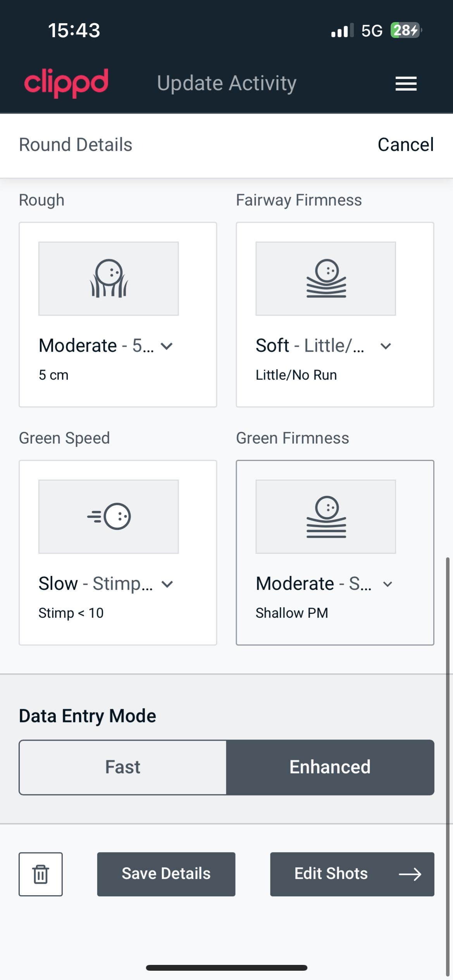Image resolution: width=453 pixels, height=980 pixels.
Task: Tap the battery indicator in status bar
Action: pos(405,30)
